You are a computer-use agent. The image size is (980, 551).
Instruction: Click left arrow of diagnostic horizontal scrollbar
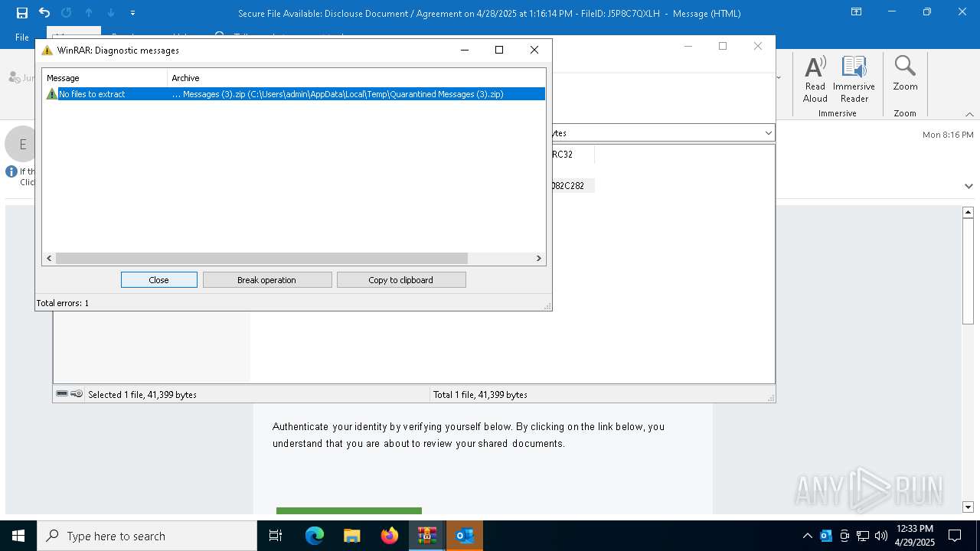click(x=49, y=259)
